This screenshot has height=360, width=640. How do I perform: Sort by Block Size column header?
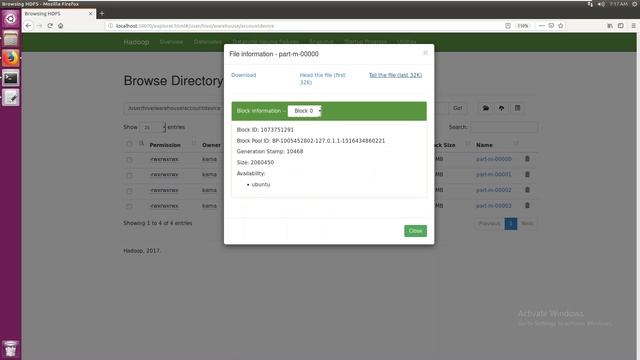click(445, 145)
